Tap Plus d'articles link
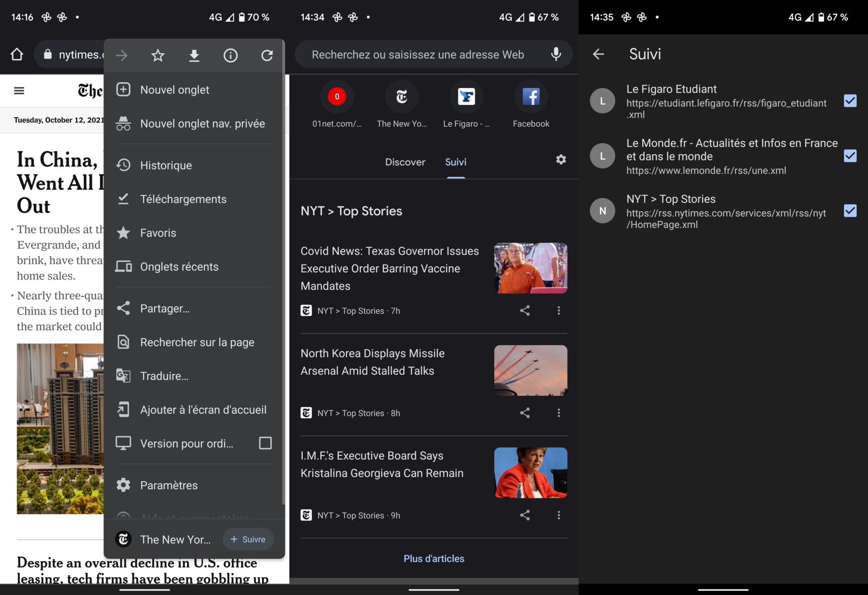The image size is (868, 595). tap(434, 558)
